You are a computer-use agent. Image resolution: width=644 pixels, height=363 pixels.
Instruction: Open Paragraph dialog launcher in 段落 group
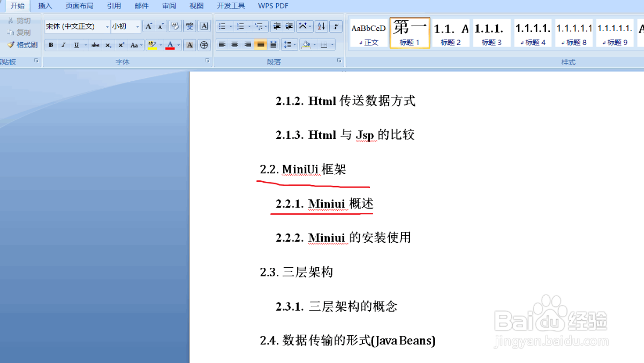(339, 61)
